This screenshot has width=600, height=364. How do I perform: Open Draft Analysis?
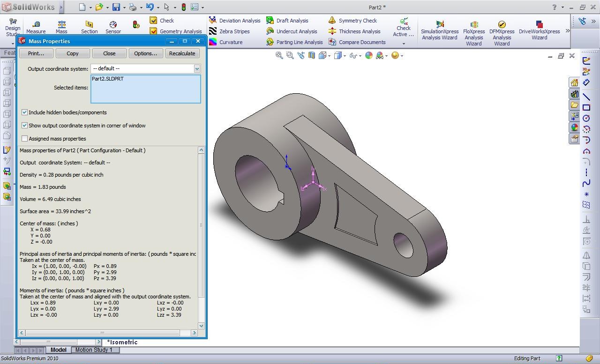tap(287, 21)
